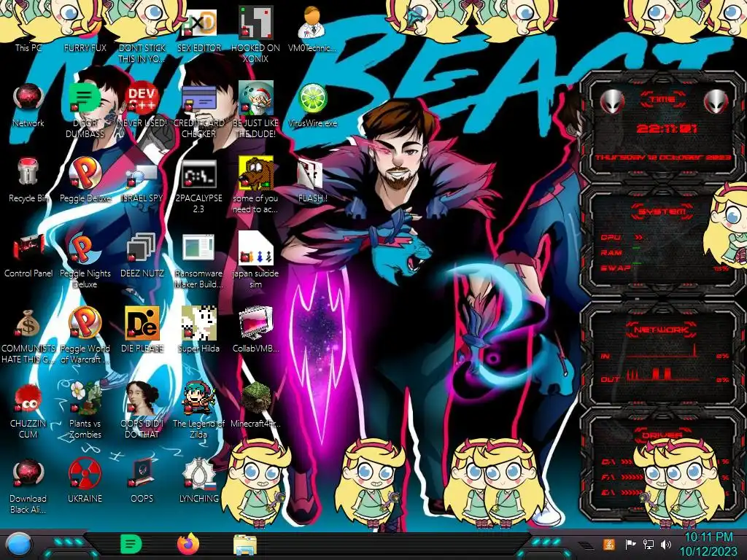Select the Minecraft4Fr... grass block icon
The width and height of the screenshot is (747, 560).
point(255,405)
